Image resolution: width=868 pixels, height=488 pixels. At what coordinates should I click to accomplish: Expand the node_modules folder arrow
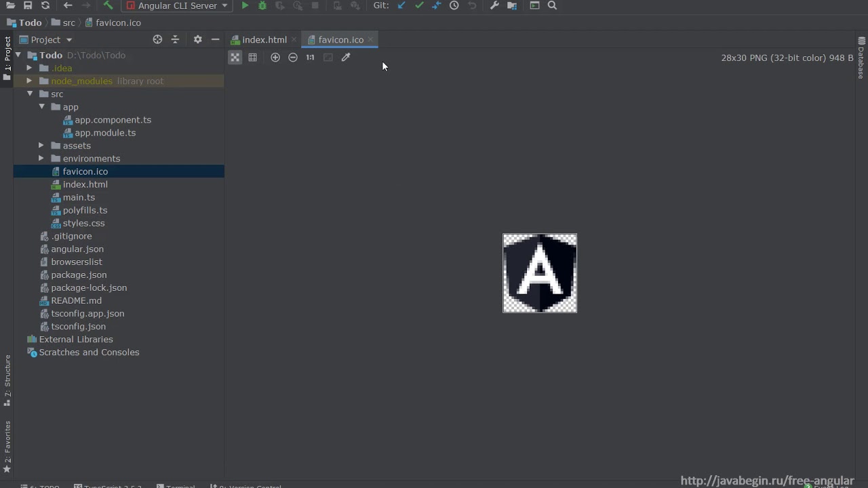click(x=29, y=81)
